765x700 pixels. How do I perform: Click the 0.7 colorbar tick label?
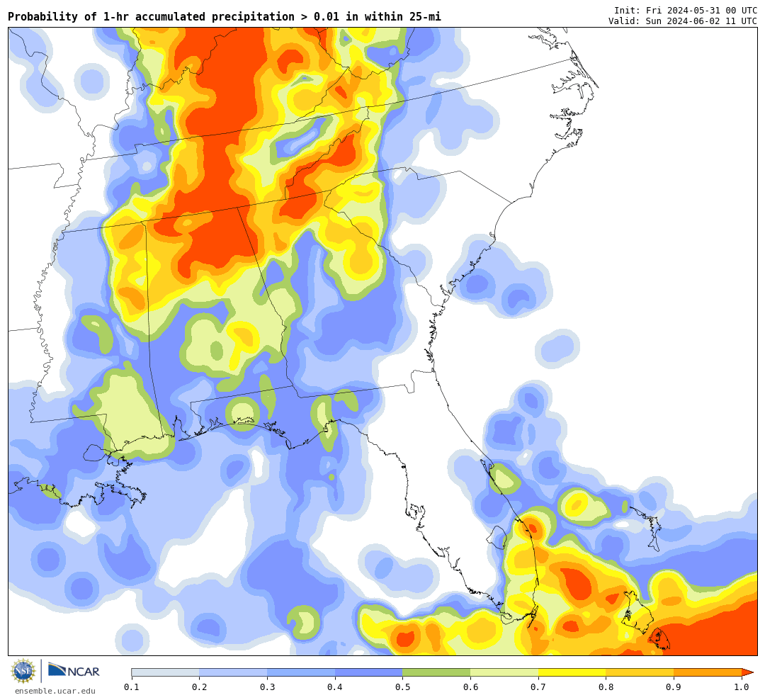coord(538,687)
